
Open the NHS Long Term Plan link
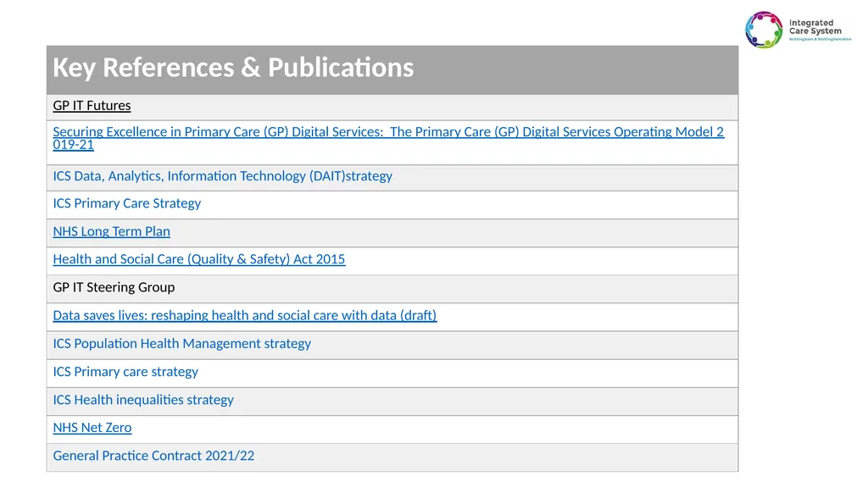point(111,231)
